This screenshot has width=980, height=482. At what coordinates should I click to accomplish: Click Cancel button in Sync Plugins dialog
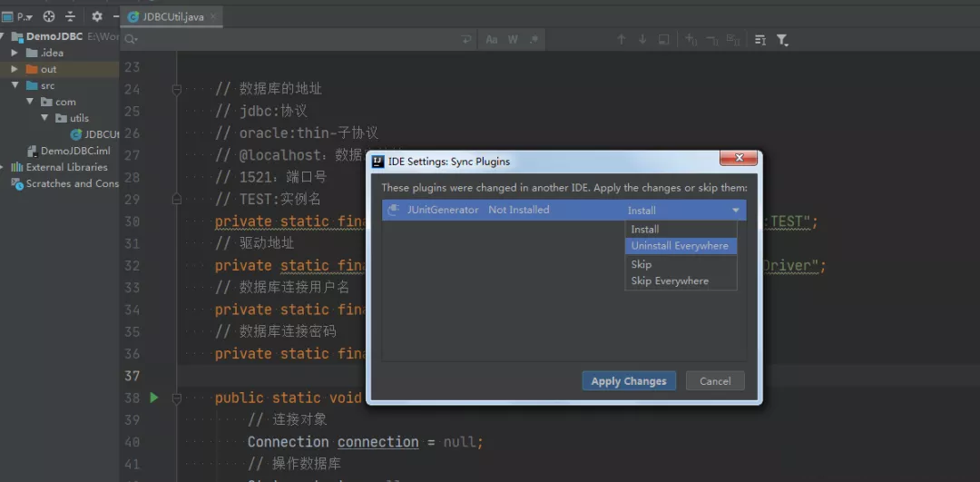click(715, 380)
